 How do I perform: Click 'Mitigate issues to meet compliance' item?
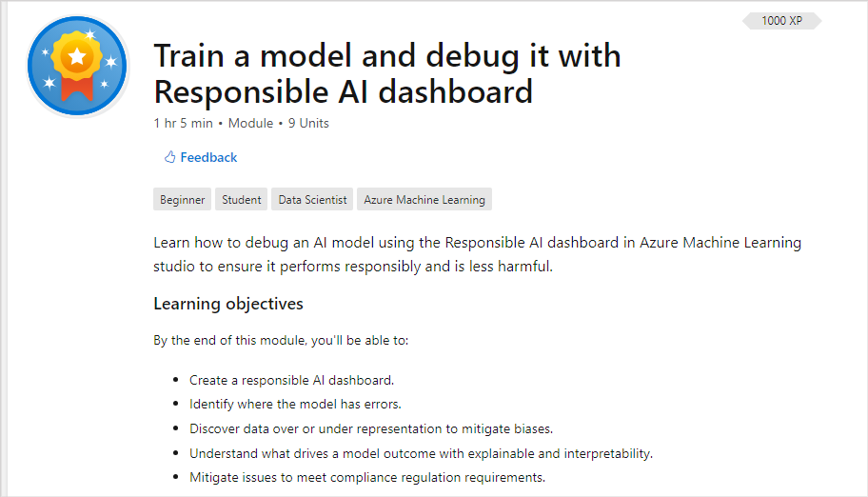[x=367, y=477]
